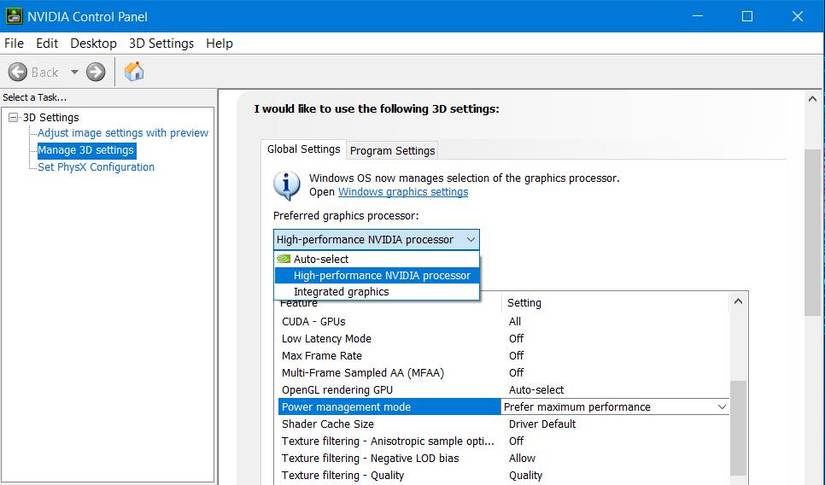
Task: Click the Forward arrow icon
Action: click(96, 72)
